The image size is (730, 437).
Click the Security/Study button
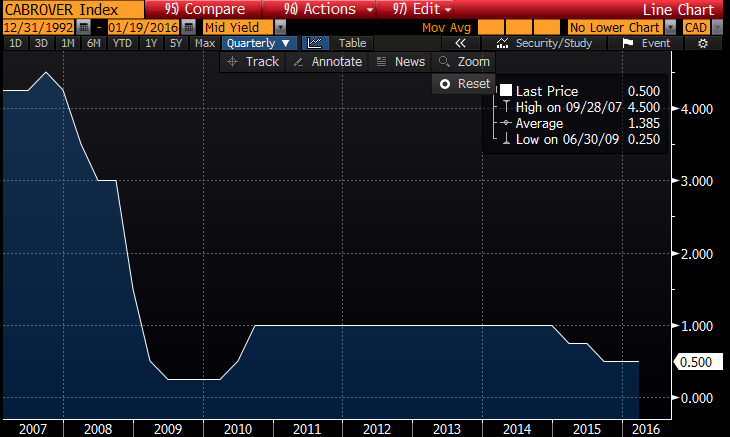[551, 43]
